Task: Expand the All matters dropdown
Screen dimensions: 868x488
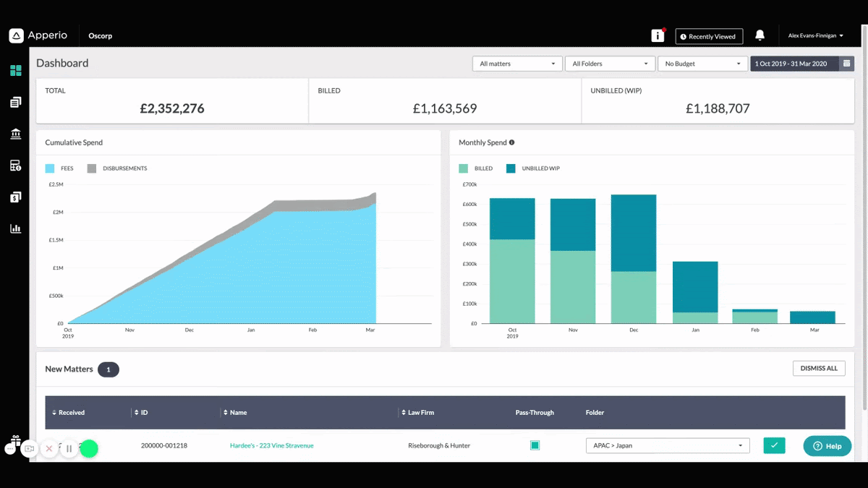Action: coord(517,64)
